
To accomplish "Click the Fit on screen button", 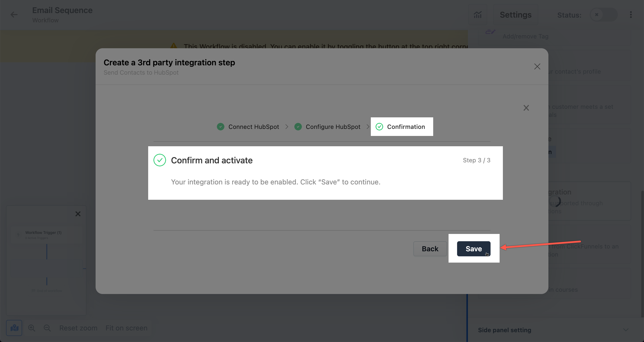I will click(127, 327).
